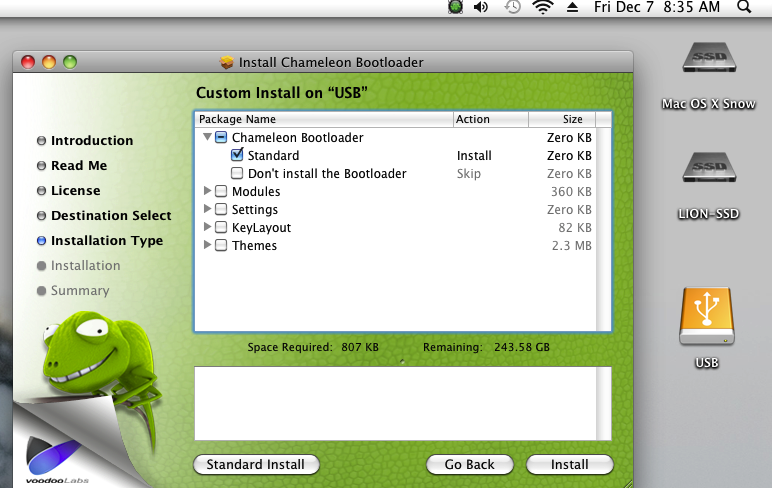Toggle the Chameleon Bootloader group checkbox
The width and height of the screenshot is (772, 488).
tap(221, 137)
